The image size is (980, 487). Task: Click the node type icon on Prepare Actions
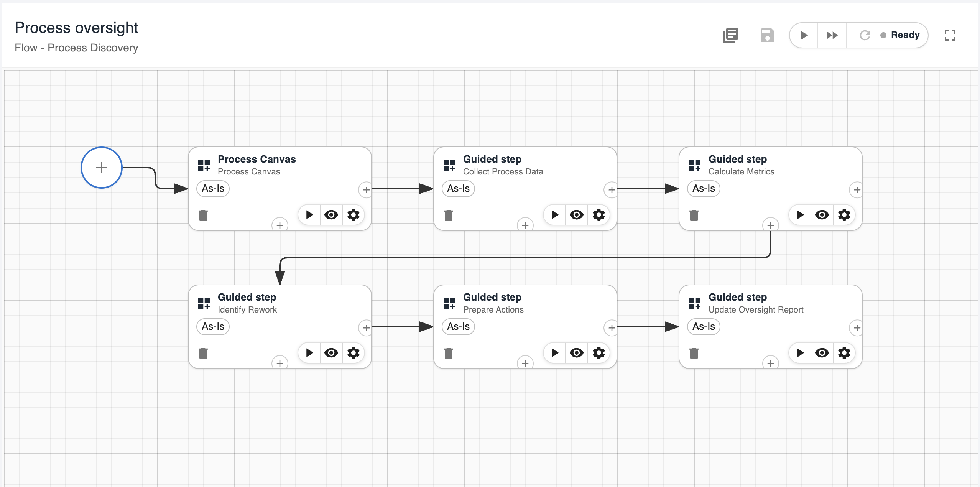pos(449,303)
